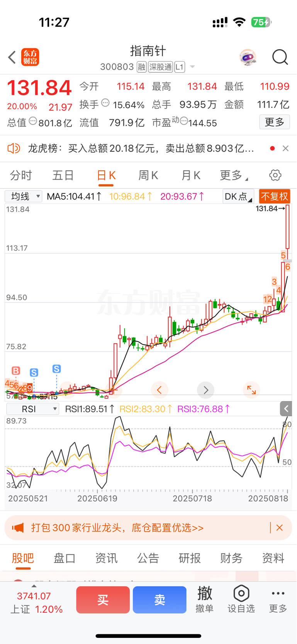297x644 pixels.
Task: Tap the L1 quote level tag
Action: 180,67
